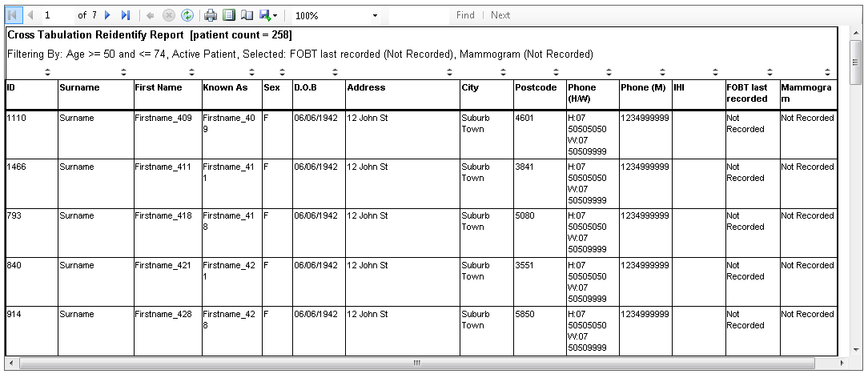Click the vertical scrollbar down arrow
868x378 pixels.
click(855, 348)
